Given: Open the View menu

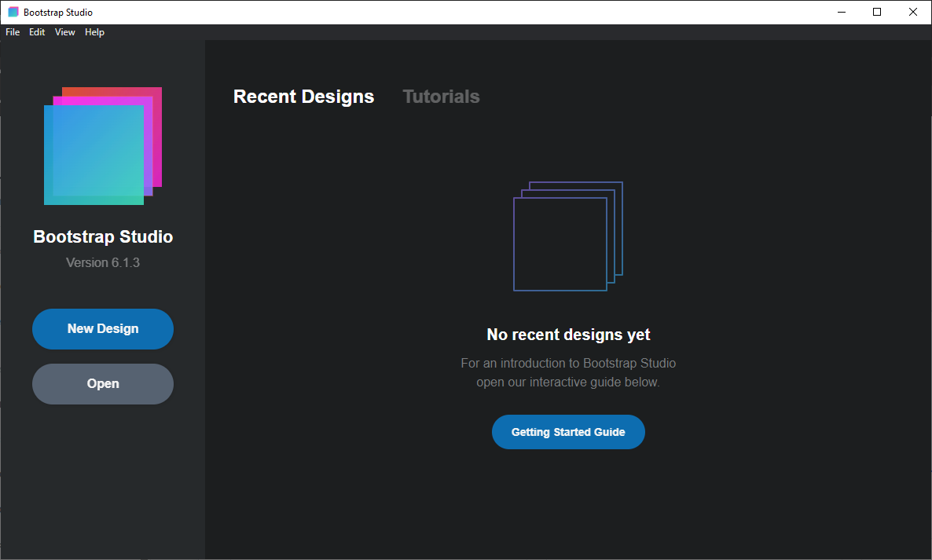Looking at the screenshot, I should click(64, 32).
